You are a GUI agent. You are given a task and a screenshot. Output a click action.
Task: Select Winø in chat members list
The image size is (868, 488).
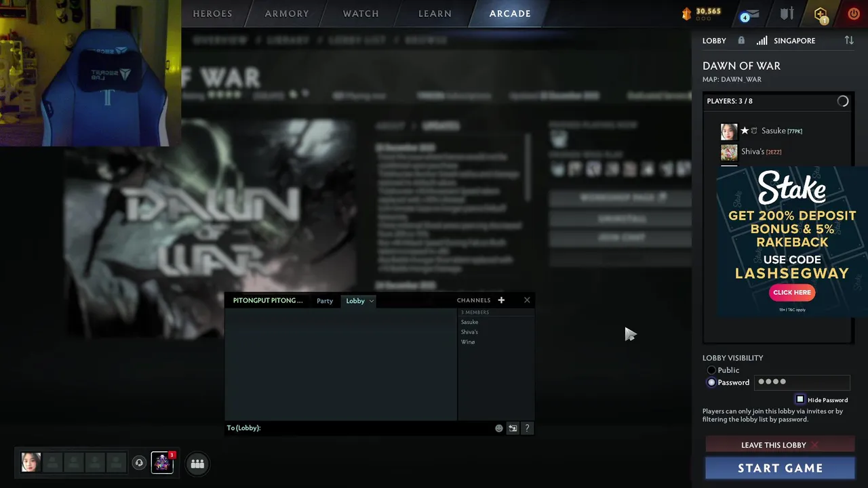[468, 342]
